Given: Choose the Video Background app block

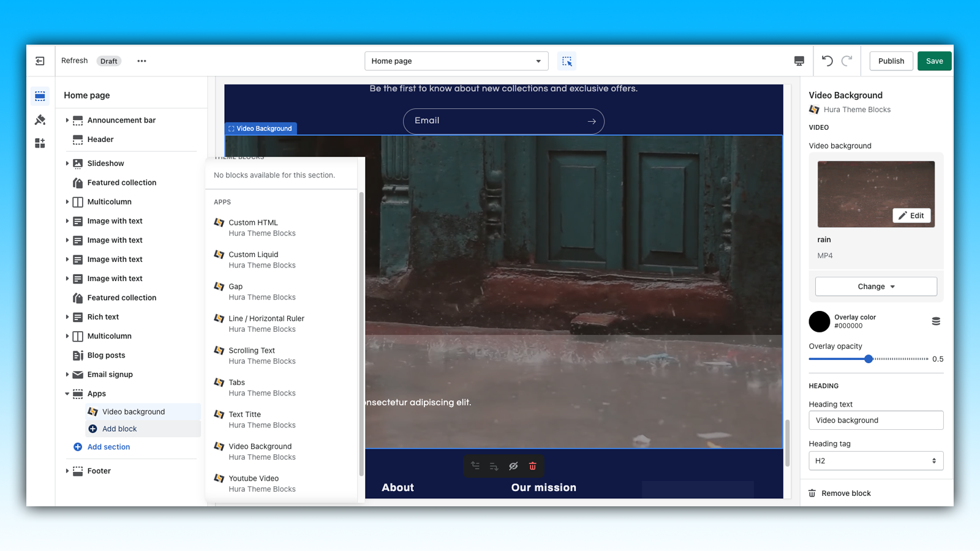Looking at the screenshot, I should coord(281,452).
